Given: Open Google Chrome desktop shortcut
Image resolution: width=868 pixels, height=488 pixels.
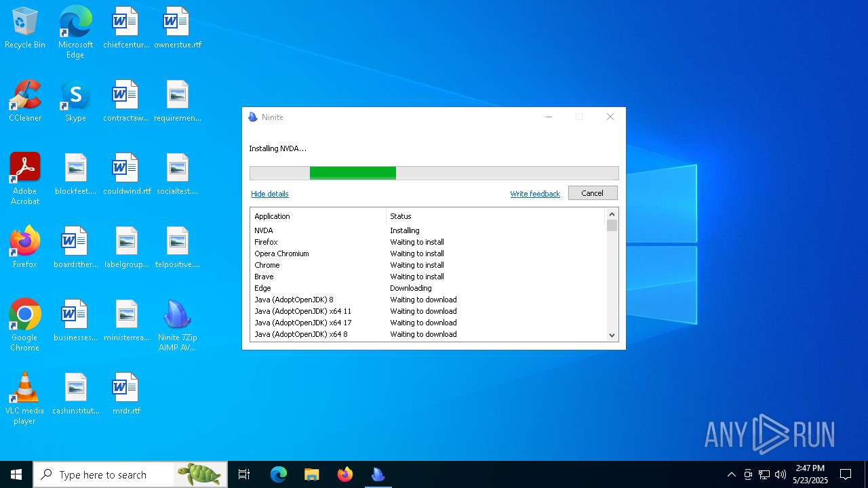Looking at the screenshot, I should tap(25, 325).
